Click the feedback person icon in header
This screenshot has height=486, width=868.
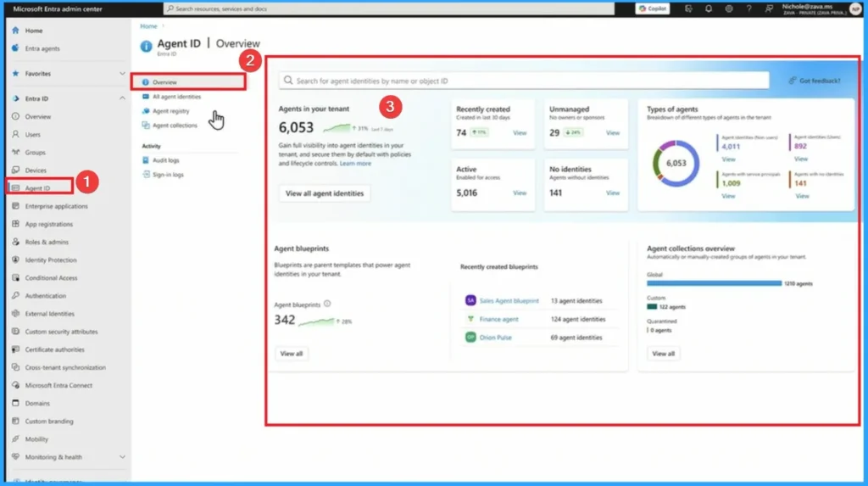[769, 8]
